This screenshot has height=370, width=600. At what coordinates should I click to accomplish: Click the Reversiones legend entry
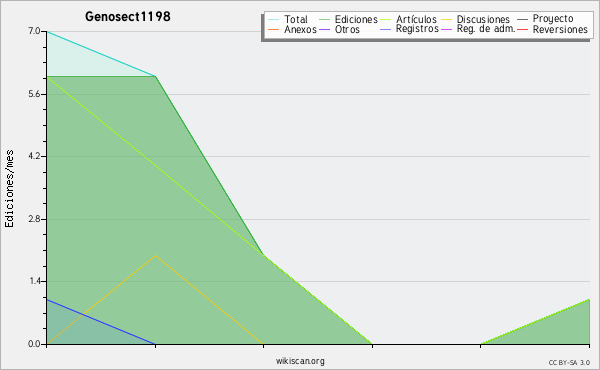pos(552,29)
